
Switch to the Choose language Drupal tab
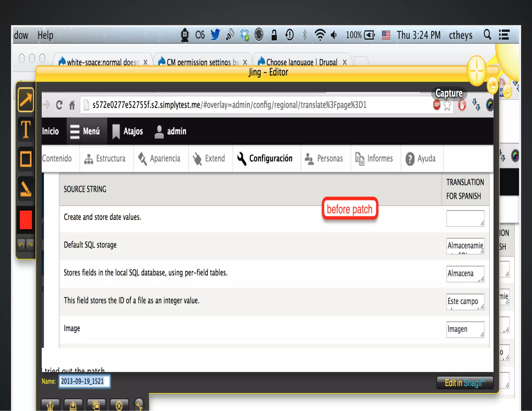coord(301,62)
